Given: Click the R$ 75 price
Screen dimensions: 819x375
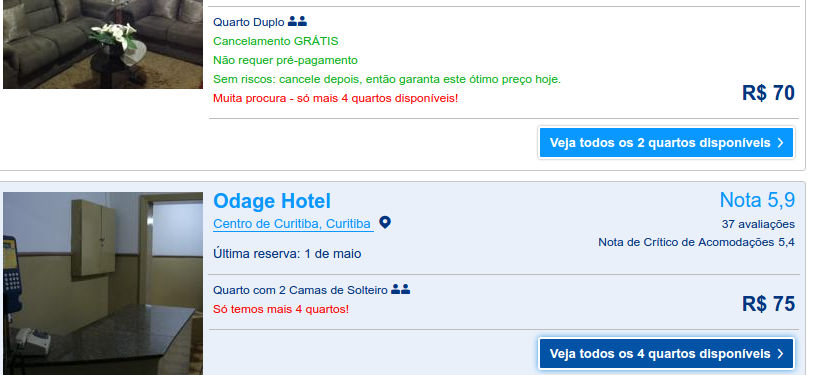Looking at the screenshot, I should (768, 304).
